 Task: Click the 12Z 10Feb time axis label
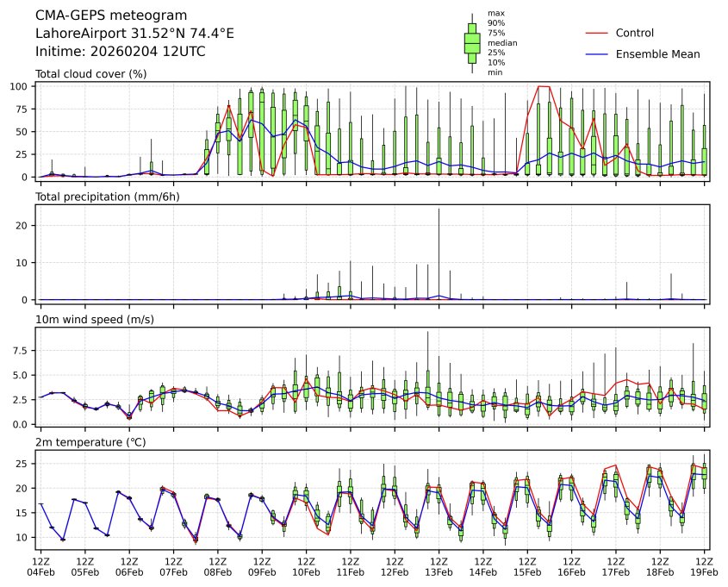click(x=306, y=566)
